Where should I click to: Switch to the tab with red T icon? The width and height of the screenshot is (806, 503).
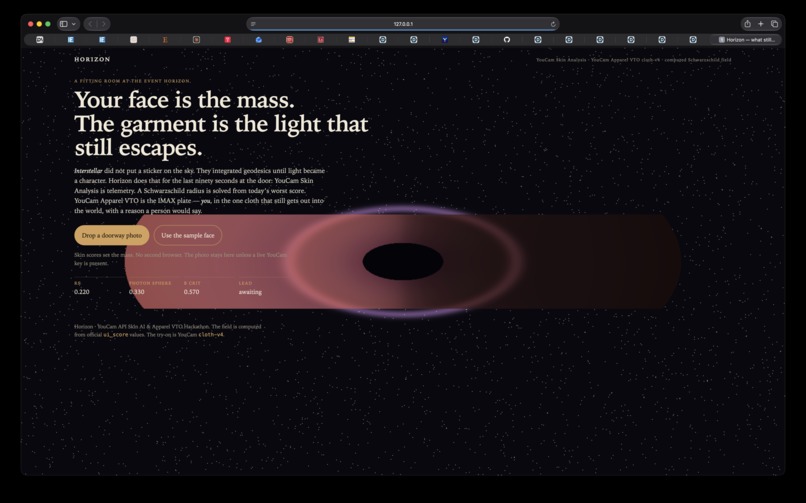228,40
